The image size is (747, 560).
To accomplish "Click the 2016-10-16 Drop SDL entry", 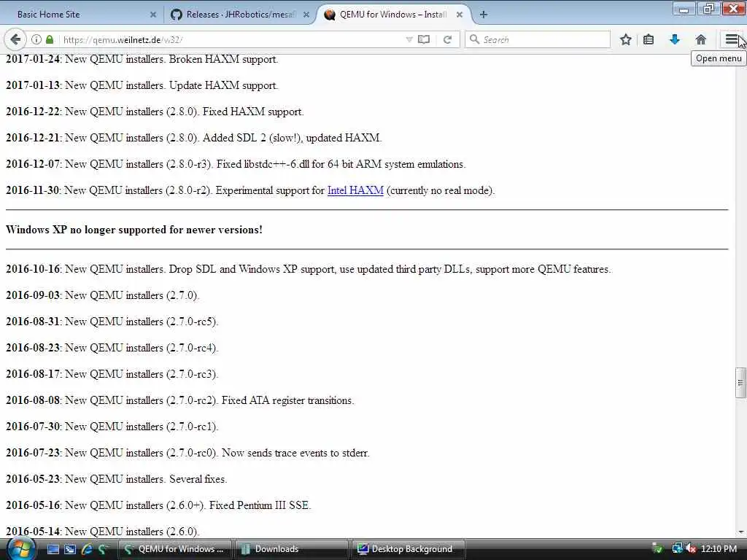I will click(309, 270).
